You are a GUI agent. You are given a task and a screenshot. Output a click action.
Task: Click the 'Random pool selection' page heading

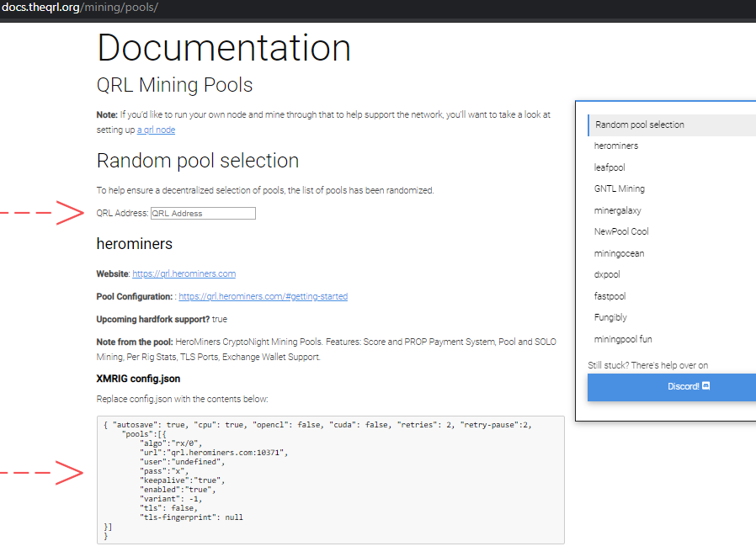point(198,161)
